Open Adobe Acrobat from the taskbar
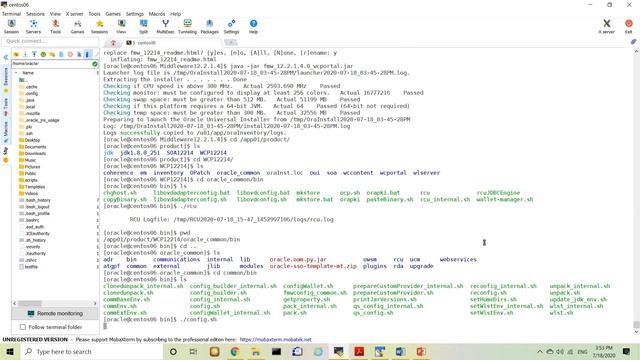Viewport: 640px width, 360px height. [359, 351]
